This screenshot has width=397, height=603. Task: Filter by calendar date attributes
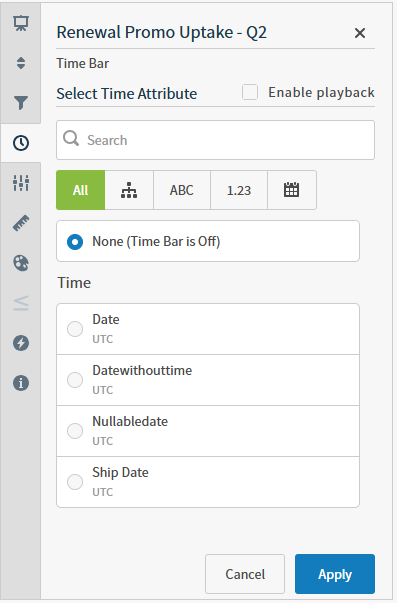(292, 190)
